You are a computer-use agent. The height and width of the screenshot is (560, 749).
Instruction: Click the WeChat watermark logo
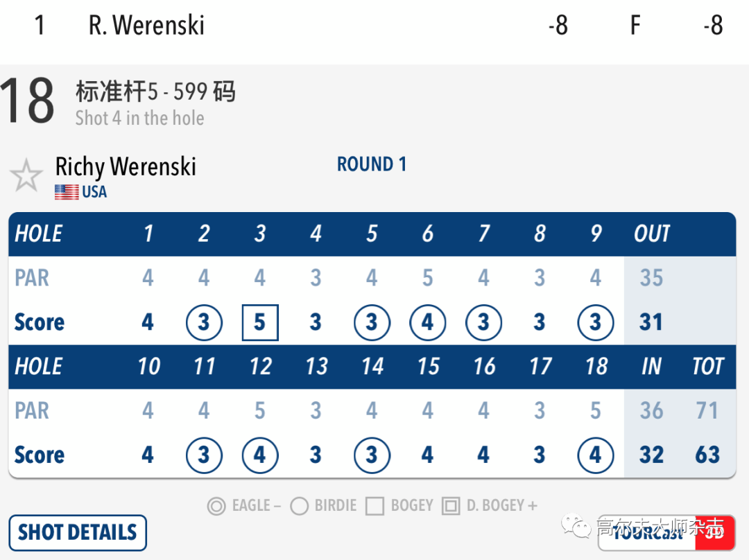coord(577,527)
